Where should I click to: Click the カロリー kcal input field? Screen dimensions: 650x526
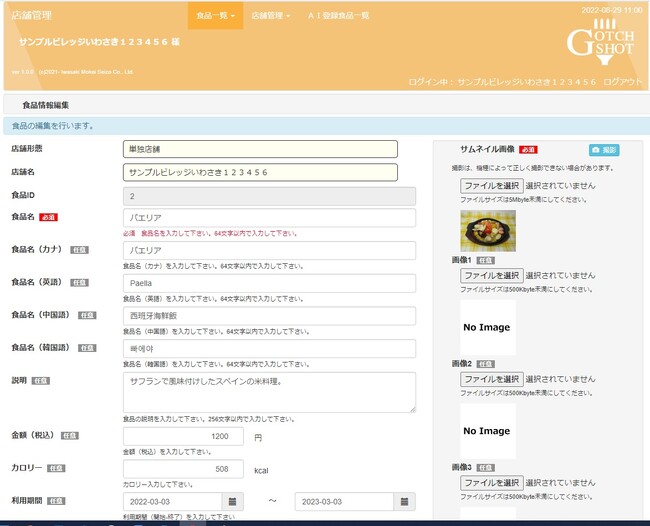(183, 469)
